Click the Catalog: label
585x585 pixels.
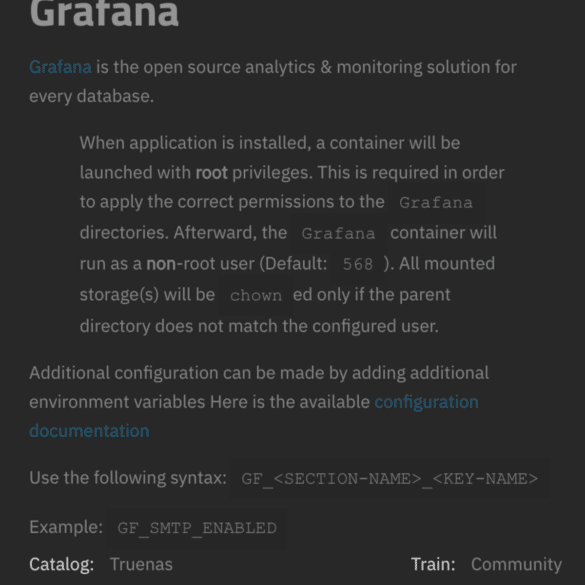pyautogui.click(x=62, y=564)
